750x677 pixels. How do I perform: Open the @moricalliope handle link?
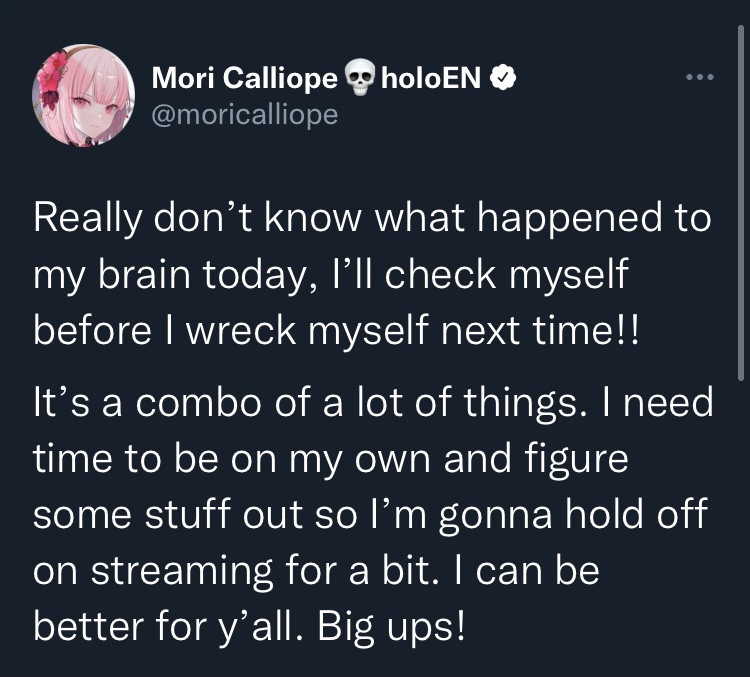tap(245, 114)
